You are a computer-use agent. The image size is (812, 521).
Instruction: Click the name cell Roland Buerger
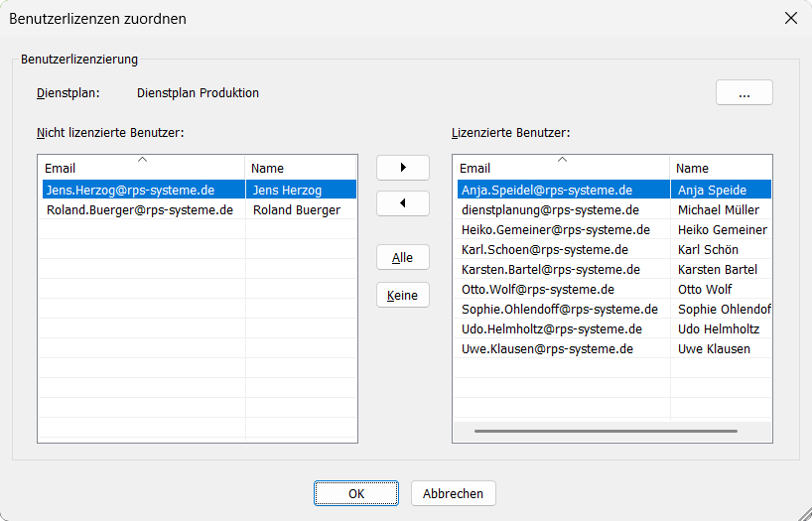[x=301, y=209]
